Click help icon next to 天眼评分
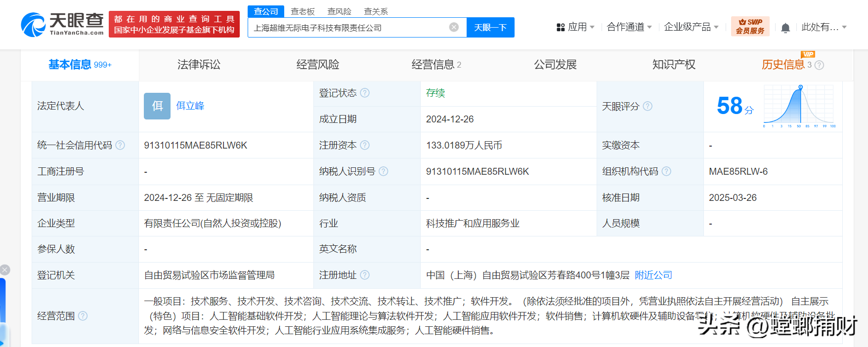Screen dimensions: 868x347 [648, 106]
